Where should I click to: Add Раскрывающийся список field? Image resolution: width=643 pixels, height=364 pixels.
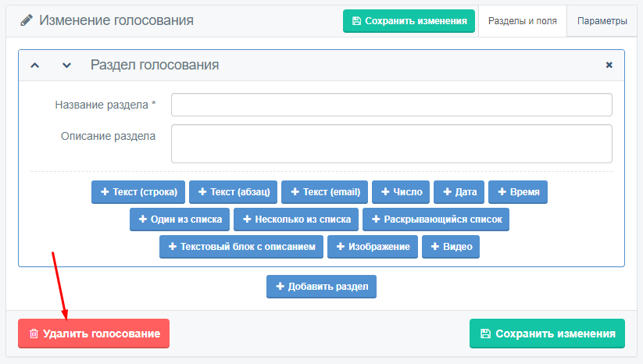point(436,219)
